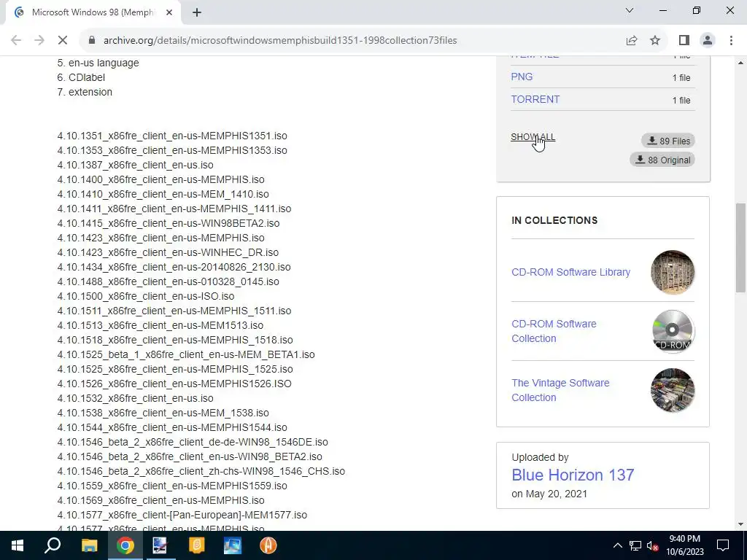Select text 4.10.1500_x86fre_client_en-us-ISO.iso

(x=146, y=296)
